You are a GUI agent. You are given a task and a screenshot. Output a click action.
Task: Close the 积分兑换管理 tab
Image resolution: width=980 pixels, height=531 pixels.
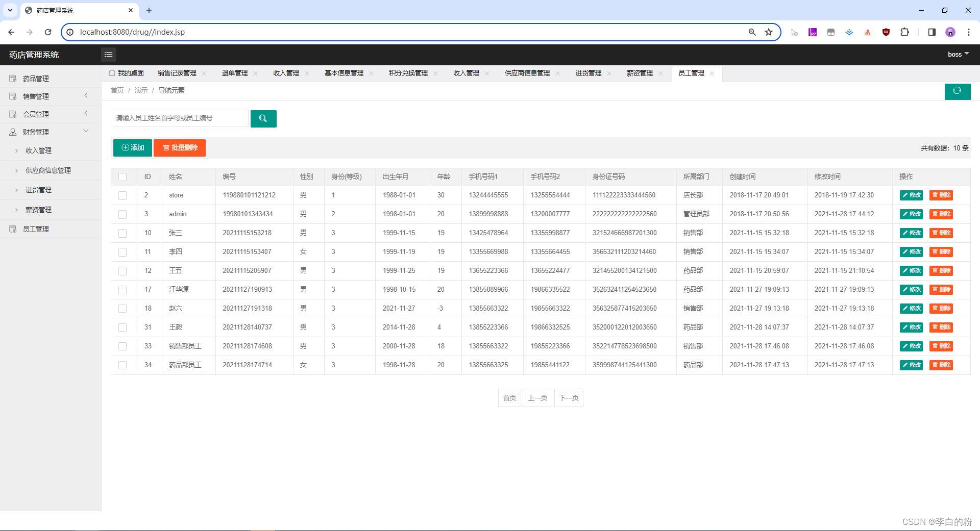click(x=435, y=73)
